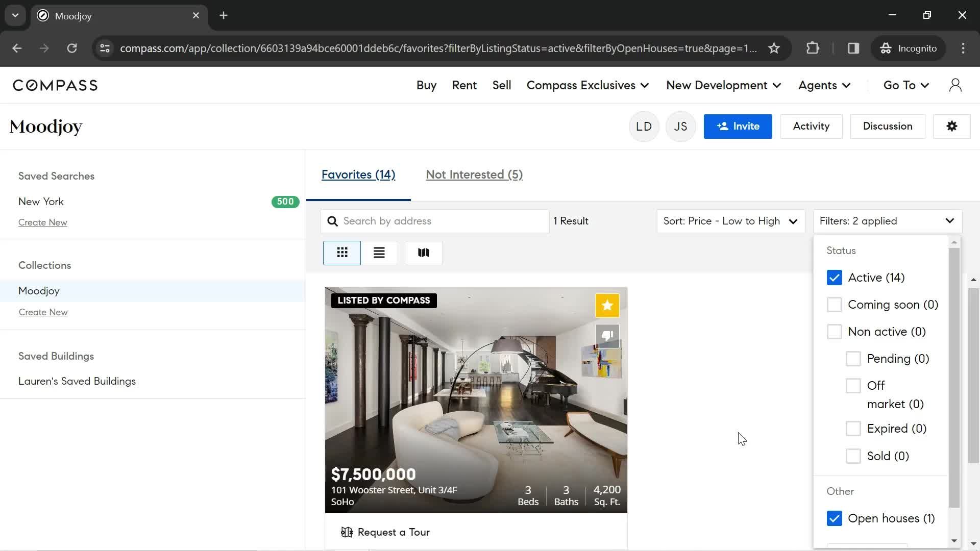Viewport: 980px width, 551px height.
Task: Click the JS collaborator avatar
Action: click(680, 127)
